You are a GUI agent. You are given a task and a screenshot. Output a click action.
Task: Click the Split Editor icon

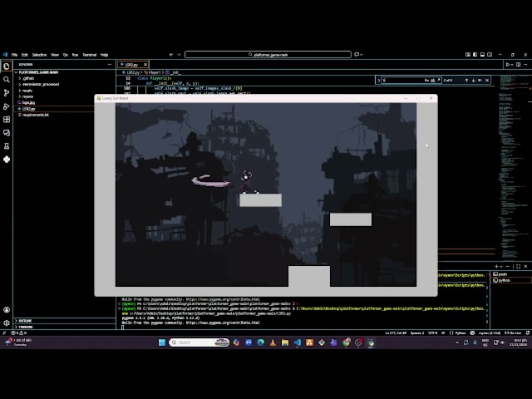[519, 65]
